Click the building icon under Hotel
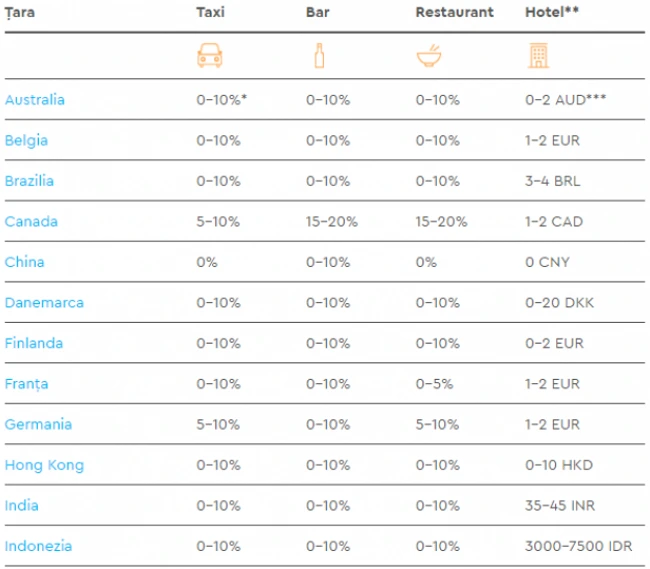Viewport: 650px width, 569px height. point(538,56)
